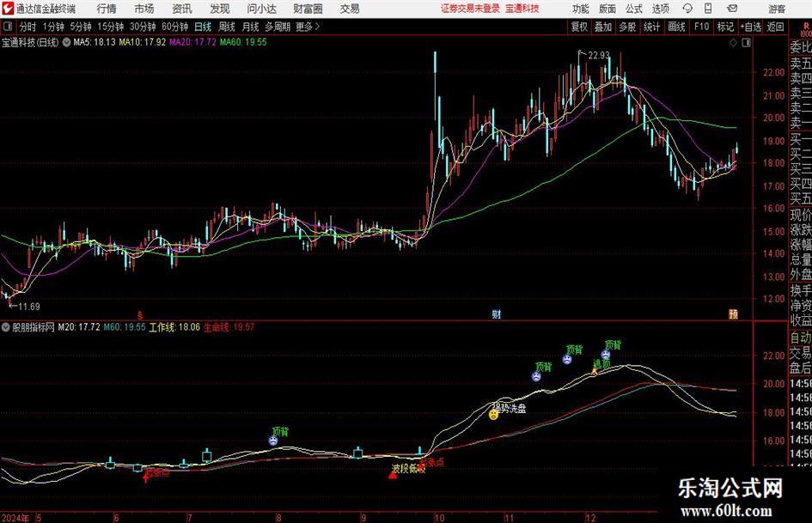Click the 22.93 high price label
Screen dimensions: 812x523
point(599,55)
